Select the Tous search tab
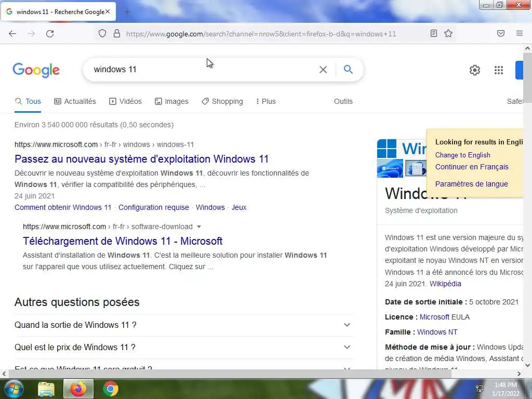Screen dimensions: 532x399 [x=28, y=101]
